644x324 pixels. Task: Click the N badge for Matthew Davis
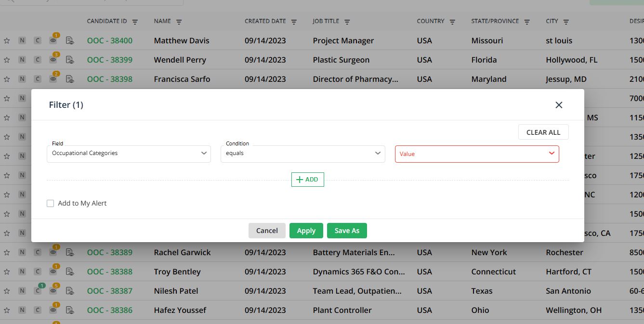(22, 41)
